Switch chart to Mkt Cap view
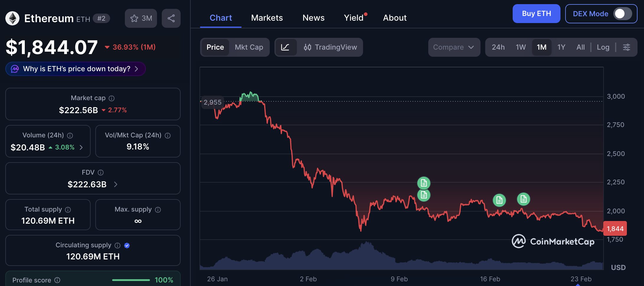This screenshot has width=644, height=286. point(249,47)
